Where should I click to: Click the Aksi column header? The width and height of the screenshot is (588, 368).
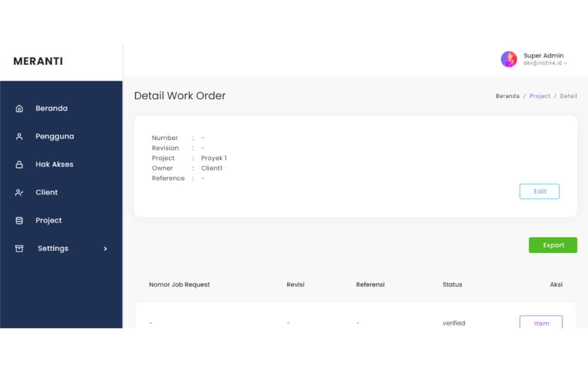[556, 285]
